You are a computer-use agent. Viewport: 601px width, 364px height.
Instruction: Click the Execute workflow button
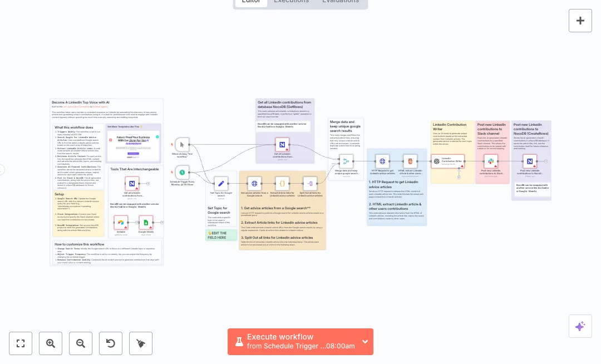294,342
